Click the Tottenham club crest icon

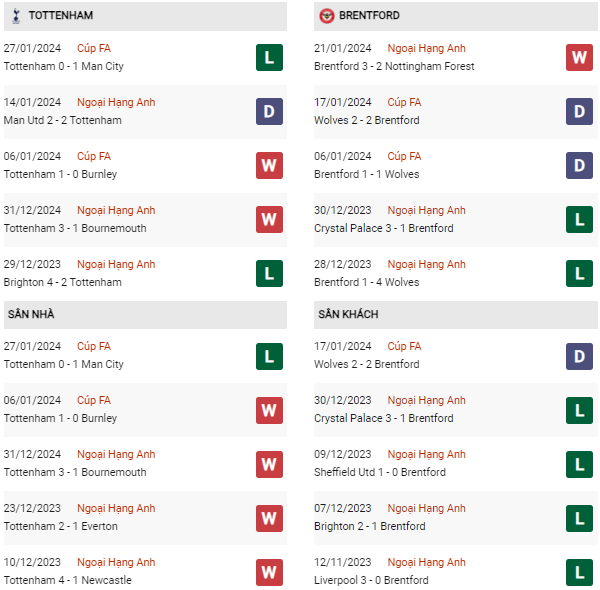pyautogui.click(x=15, y=16)
